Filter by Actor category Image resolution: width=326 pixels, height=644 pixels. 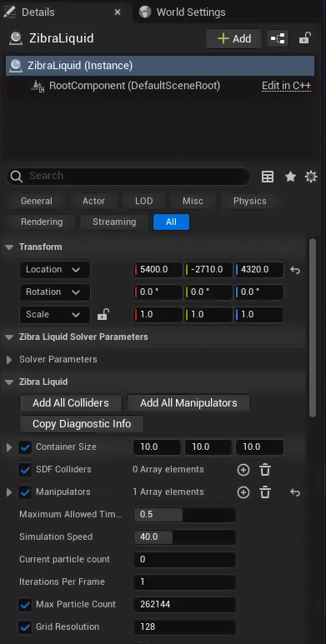93,202
